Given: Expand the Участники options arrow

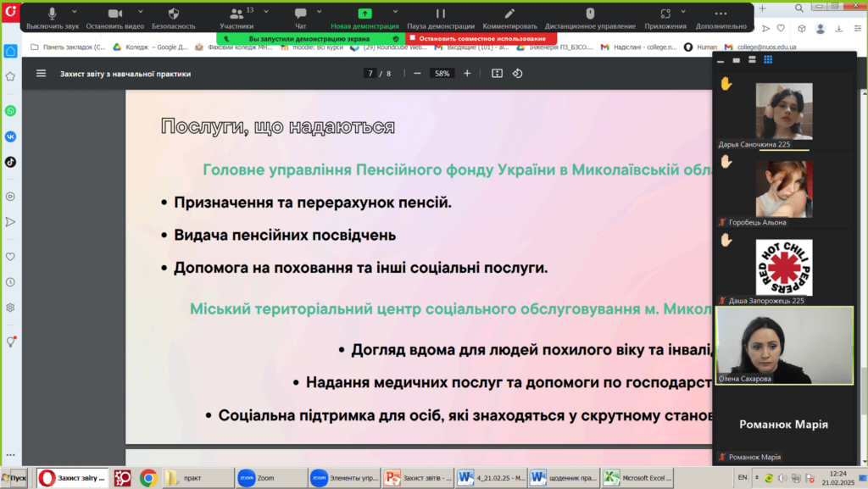Looking at the screenshot, I should click(263, 12).
